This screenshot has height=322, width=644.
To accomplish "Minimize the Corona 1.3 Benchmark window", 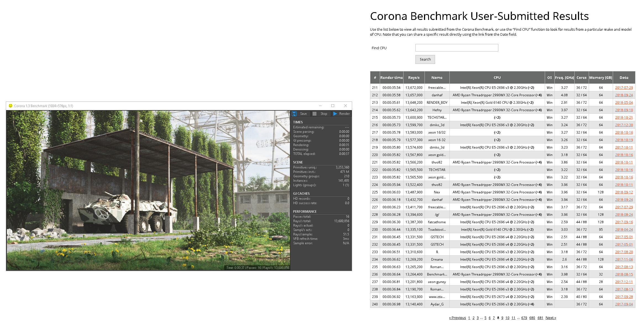I will coord(320,106).
